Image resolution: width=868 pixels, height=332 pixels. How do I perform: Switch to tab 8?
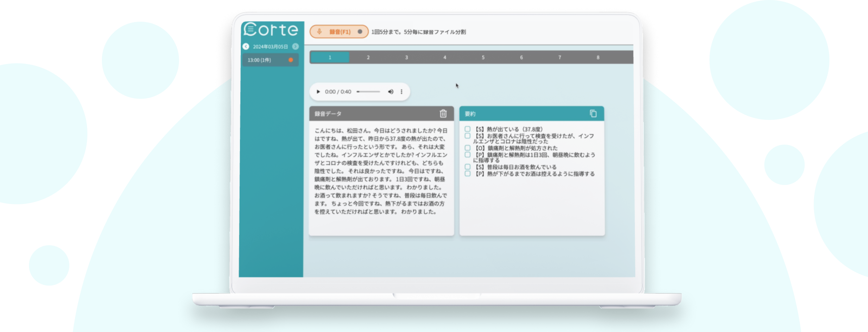(x=598, y=58)
